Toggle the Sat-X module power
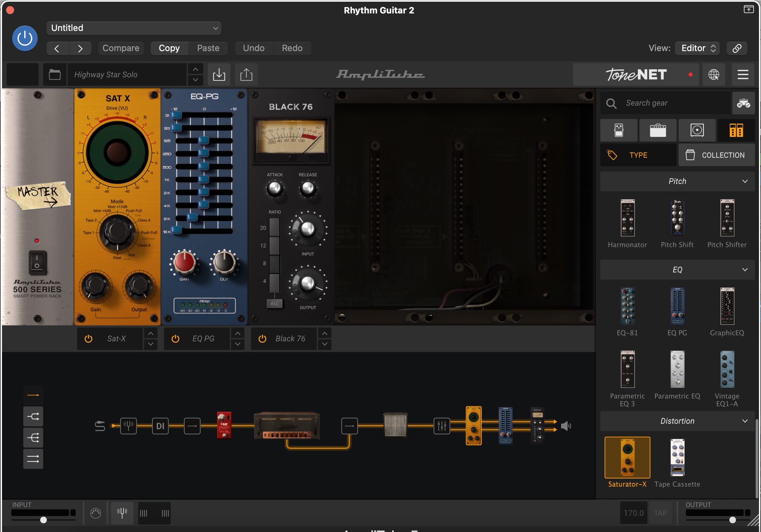The width and height of the screenshot is (761, 532). 88,339
